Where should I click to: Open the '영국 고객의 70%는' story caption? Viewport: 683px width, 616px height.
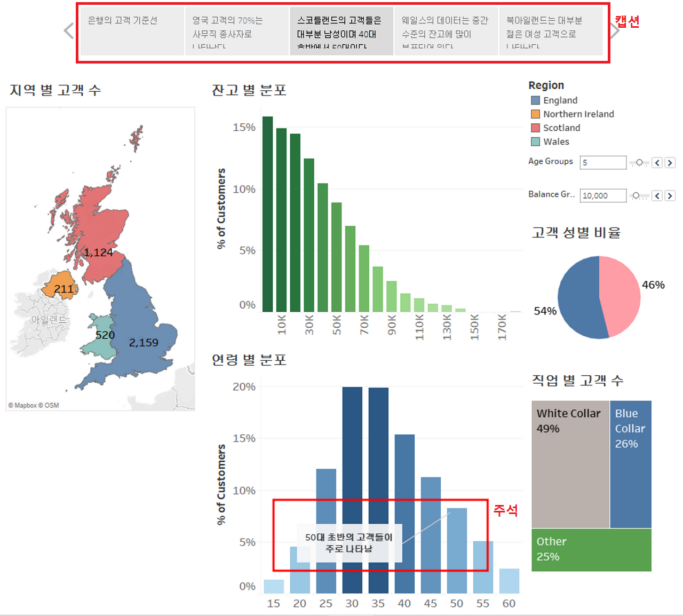[237, 31]
